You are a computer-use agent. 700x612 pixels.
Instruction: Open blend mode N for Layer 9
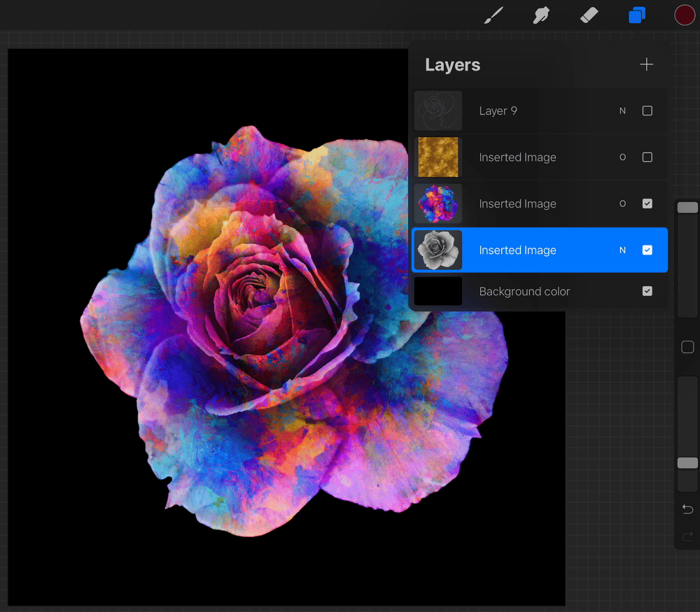click(x=622, y=111)
